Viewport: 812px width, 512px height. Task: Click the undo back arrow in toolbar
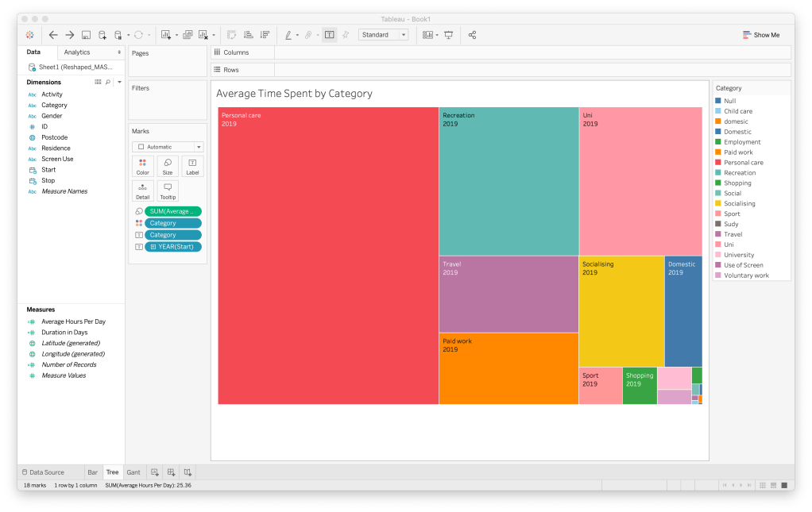pyautogui.click(x=53, y=35)
